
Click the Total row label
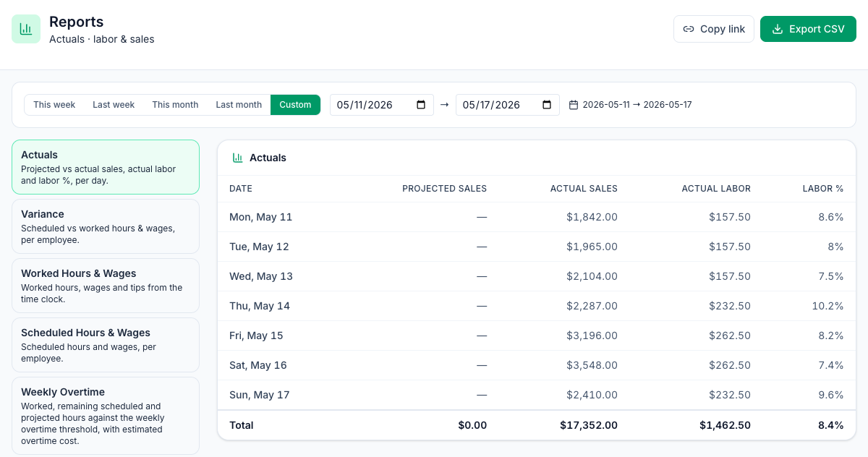point(242,425)
